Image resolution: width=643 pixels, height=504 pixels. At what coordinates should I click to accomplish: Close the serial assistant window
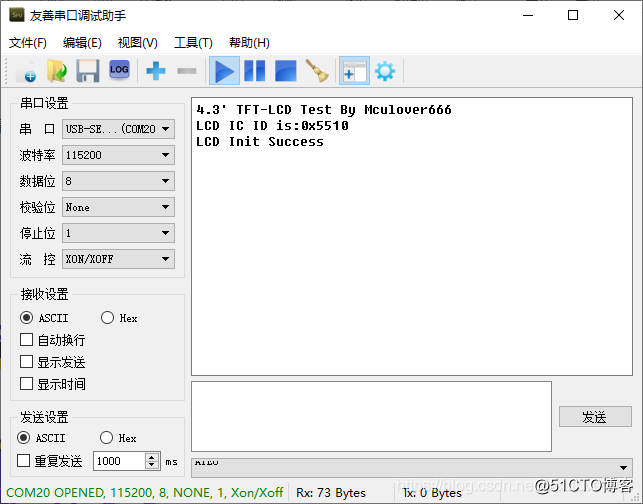[x=619, y=16]
